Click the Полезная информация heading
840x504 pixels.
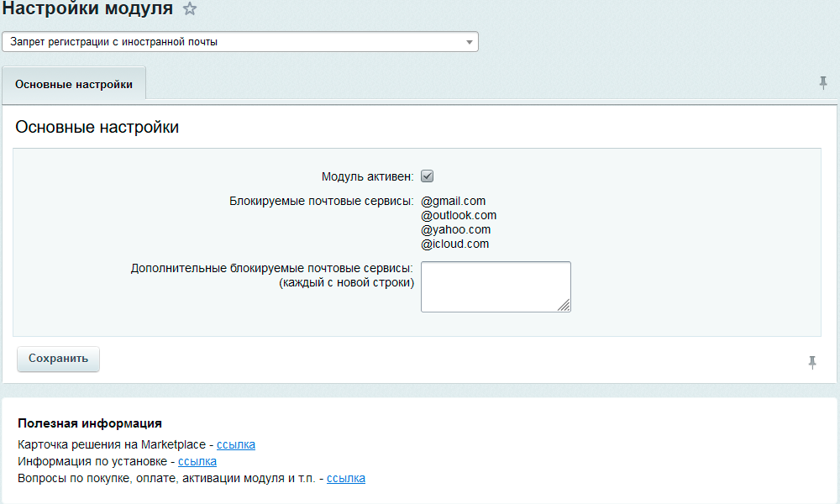pyautogui.click(x=90, y=423)
